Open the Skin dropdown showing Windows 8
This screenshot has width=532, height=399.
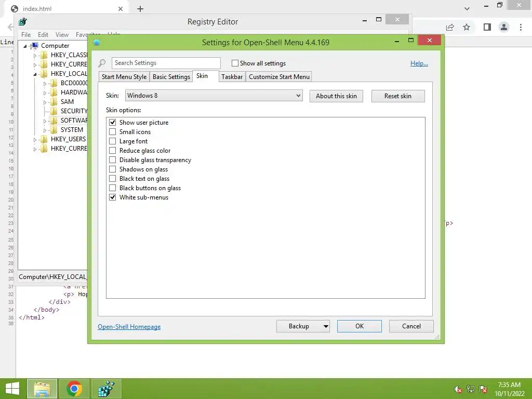[x=214, y=96]
